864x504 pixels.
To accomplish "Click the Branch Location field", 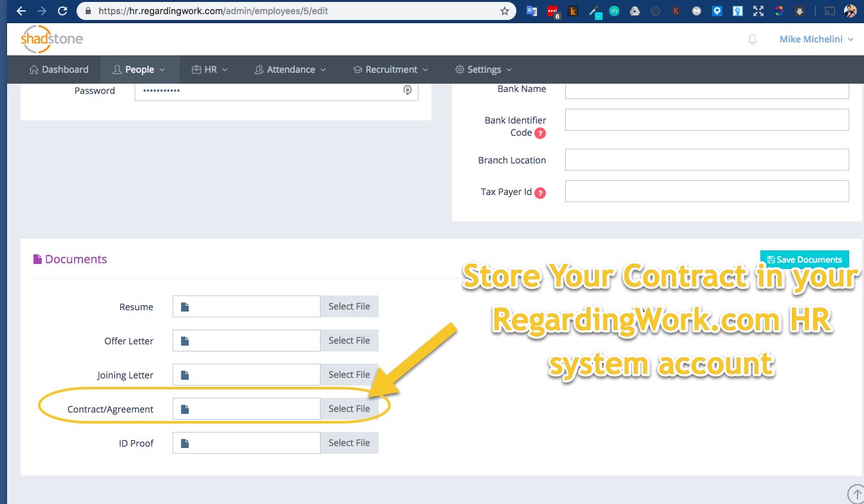I will click(707, 160).
